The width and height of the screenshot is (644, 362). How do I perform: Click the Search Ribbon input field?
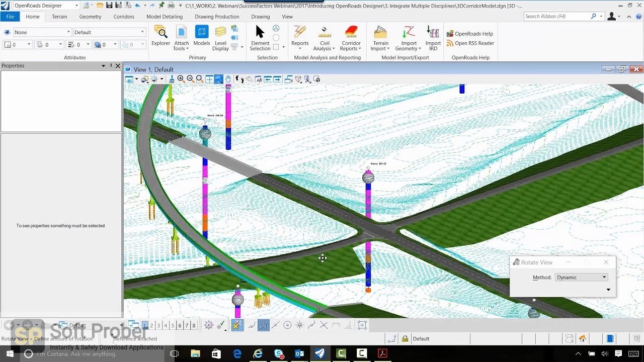coord(557,17)
